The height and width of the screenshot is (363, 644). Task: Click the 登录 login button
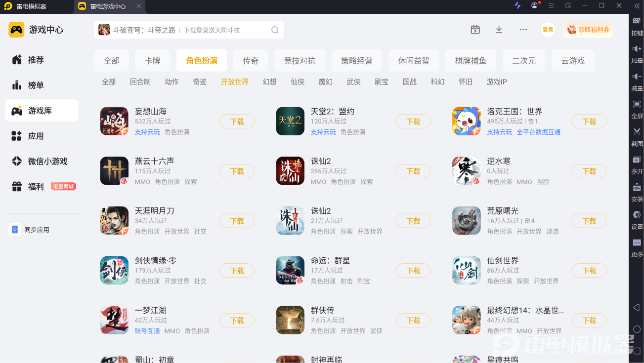click(x=548, y=30)
